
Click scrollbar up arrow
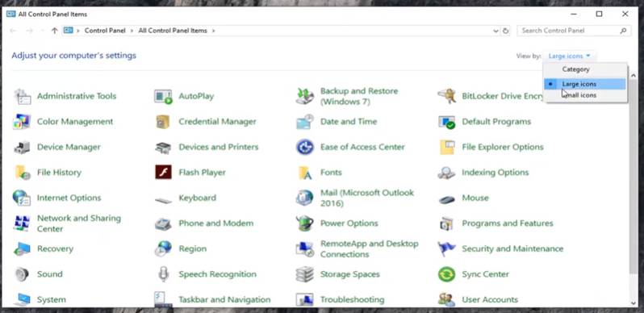tap(633, 76)
